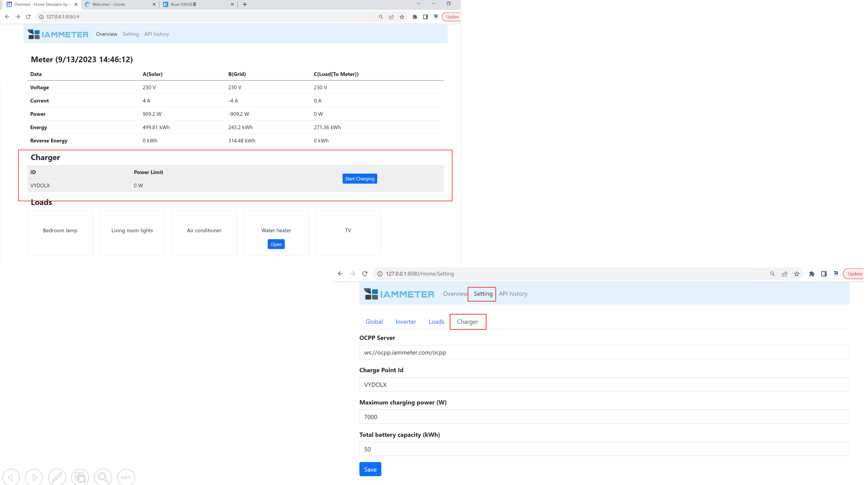
Task: Reload the 127.0.0.1:8080 Overview page
Action: tap(28, 17)
